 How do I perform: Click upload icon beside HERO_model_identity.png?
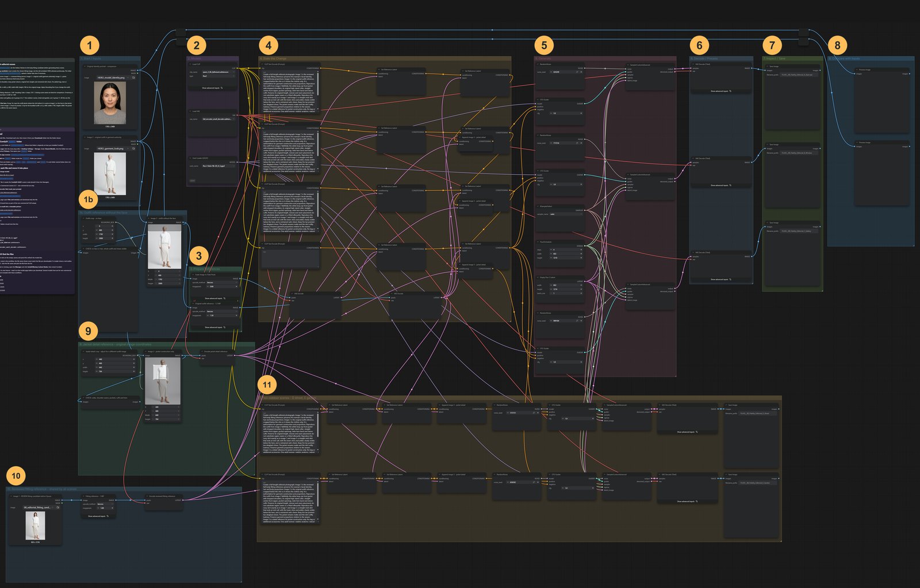(133, 78)
